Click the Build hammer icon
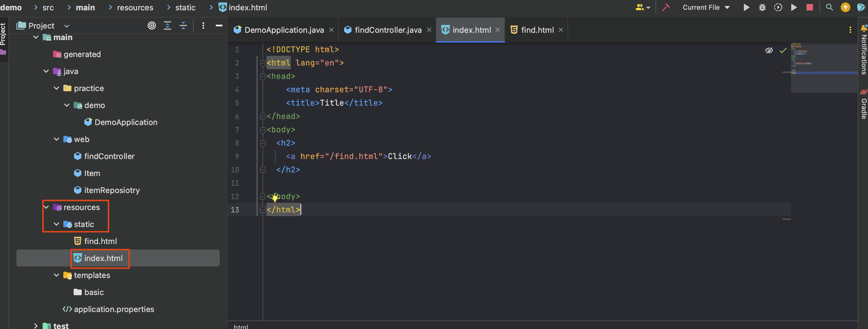Image resolution: width=868 pixels, height=329 pixels. coord(666,7)
